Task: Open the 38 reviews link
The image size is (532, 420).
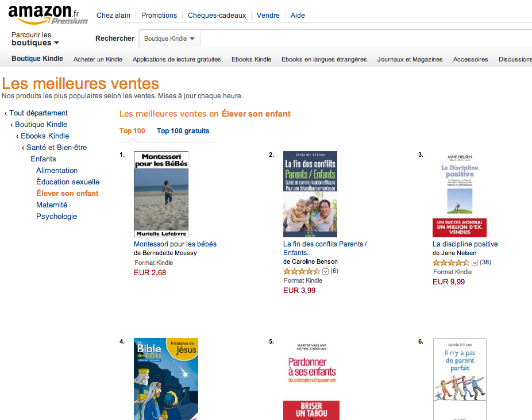Action: tap(485, 263)
